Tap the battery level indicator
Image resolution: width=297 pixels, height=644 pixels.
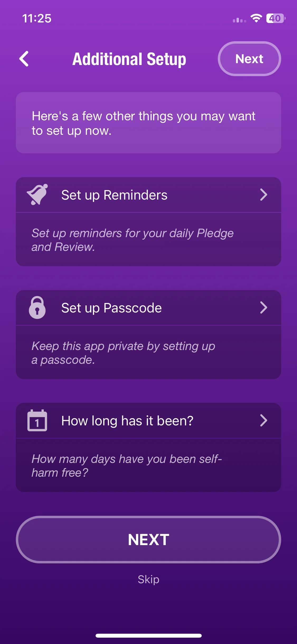pos(276,18)
